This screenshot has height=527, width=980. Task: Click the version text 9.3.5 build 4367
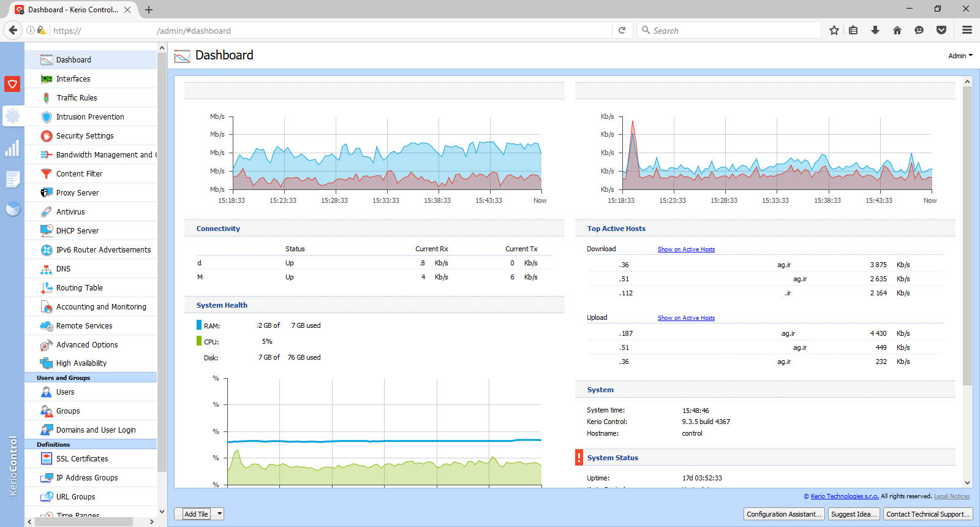coord(706,422)
